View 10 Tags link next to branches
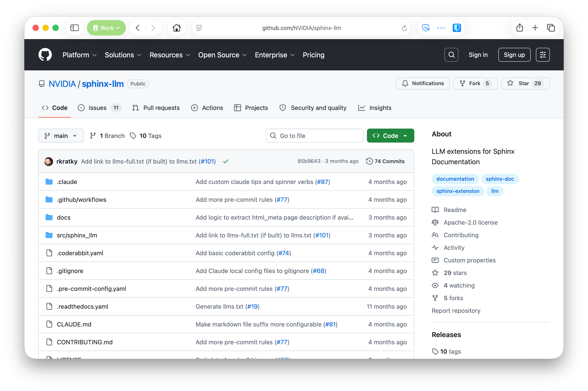 point(146,136)
